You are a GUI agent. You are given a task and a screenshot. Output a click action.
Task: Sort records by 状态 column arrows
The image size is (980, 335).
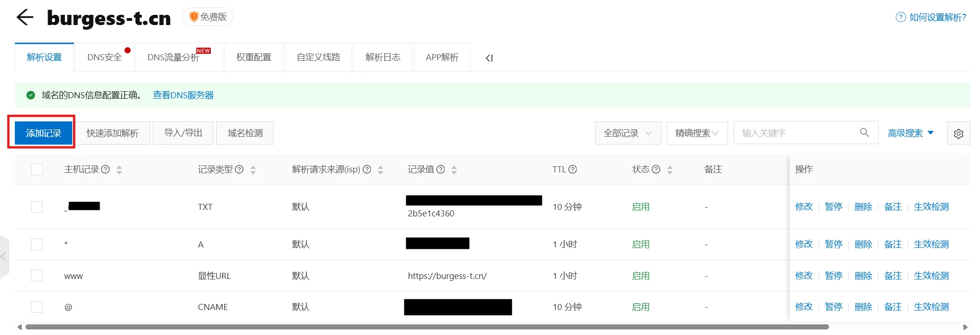(x=670, y=170)
